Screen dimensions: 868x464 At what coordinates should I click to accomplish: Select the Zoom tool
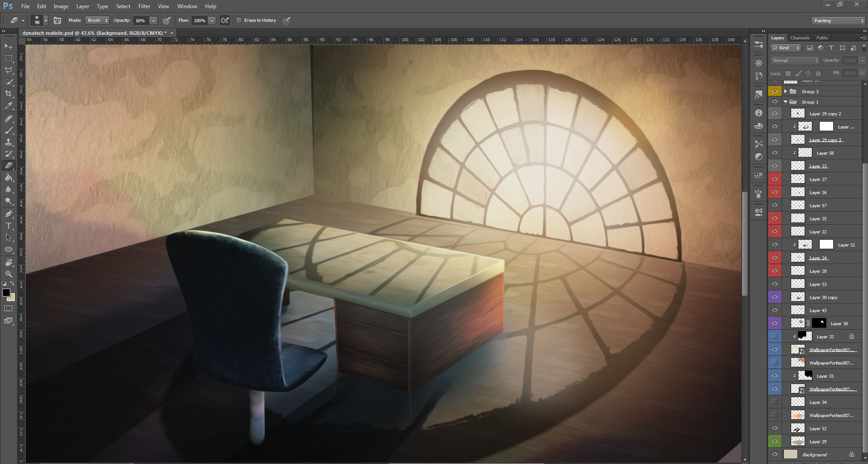[9, 274]
